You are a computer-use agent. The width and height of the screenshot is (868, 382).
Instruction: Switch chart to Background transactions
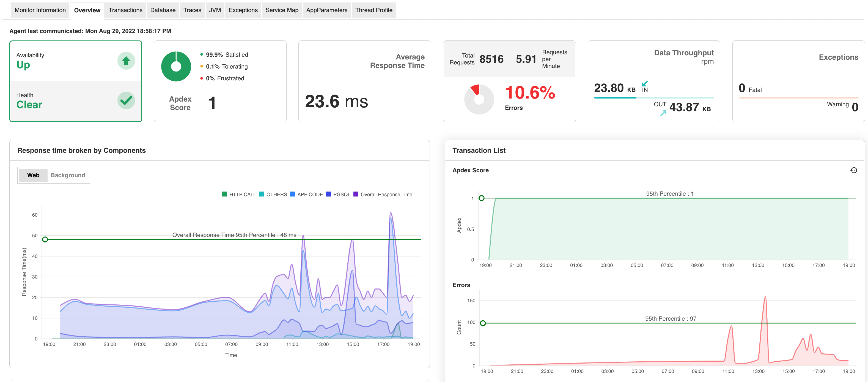tap(68, 175)
